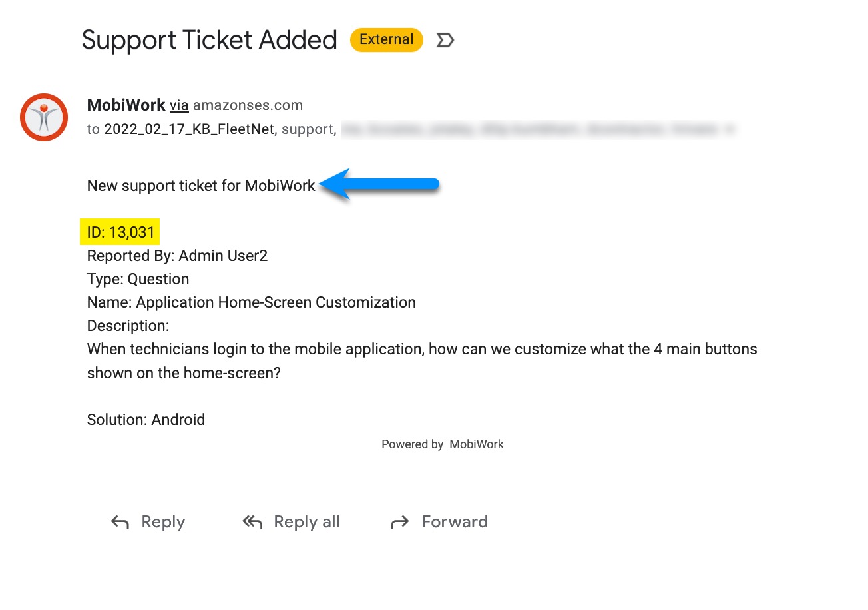Click the "Reported By: Admin User2" line
This screenshot has width=868, height=610.
[x=177, y=256]
